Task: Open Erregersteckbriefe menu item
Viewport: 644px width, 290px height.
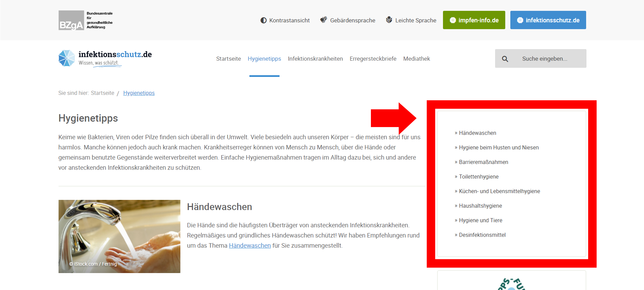Action: (373, 59)
